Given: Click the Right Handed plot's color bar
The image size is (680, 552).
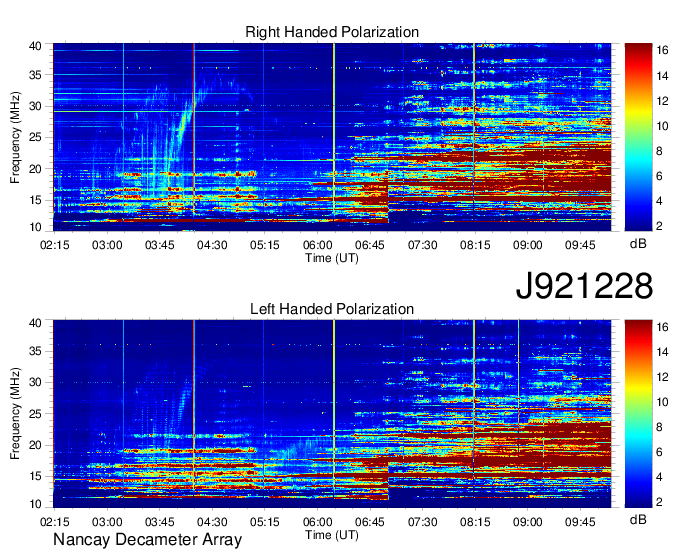Looking at the screenshot, I should (x=638, y=137).
